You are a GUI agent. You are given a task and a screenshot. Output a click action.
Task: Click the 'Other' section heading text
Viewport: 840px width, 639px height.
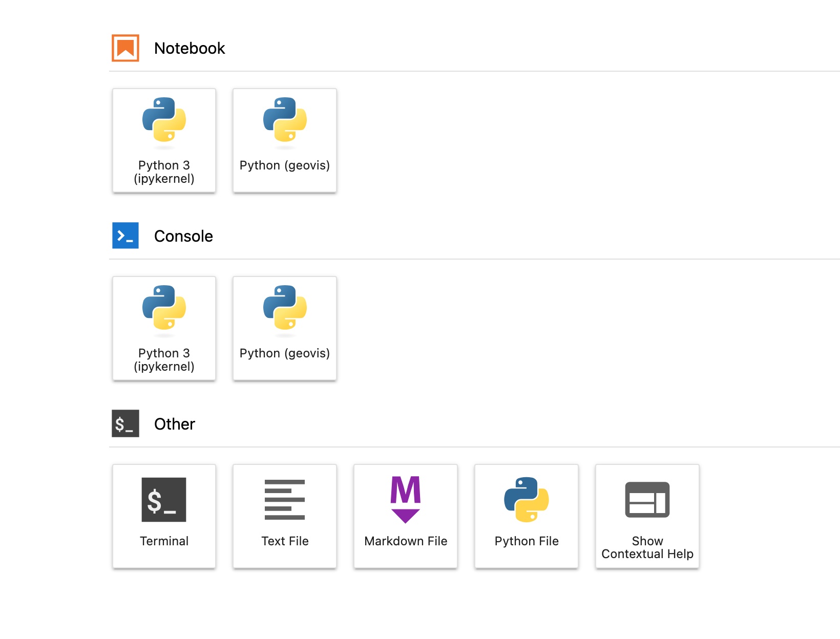175,424
